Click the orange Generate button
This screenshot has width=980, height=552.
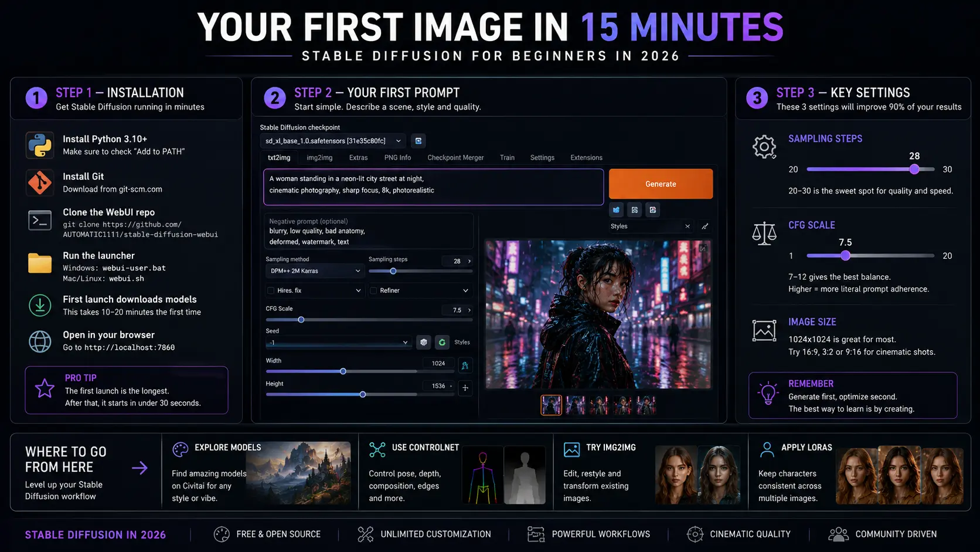[661, 184]
